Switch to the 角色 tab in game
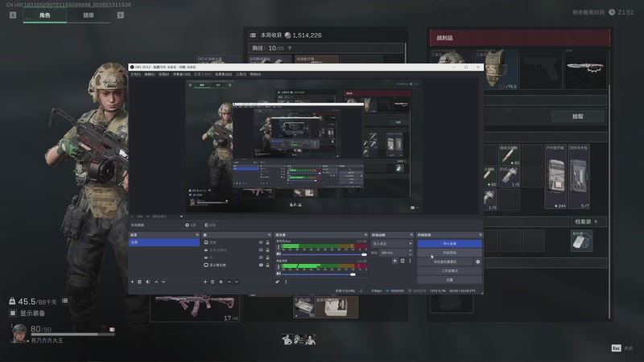Viewport: 644px width, 362px height. pos(45,15)
